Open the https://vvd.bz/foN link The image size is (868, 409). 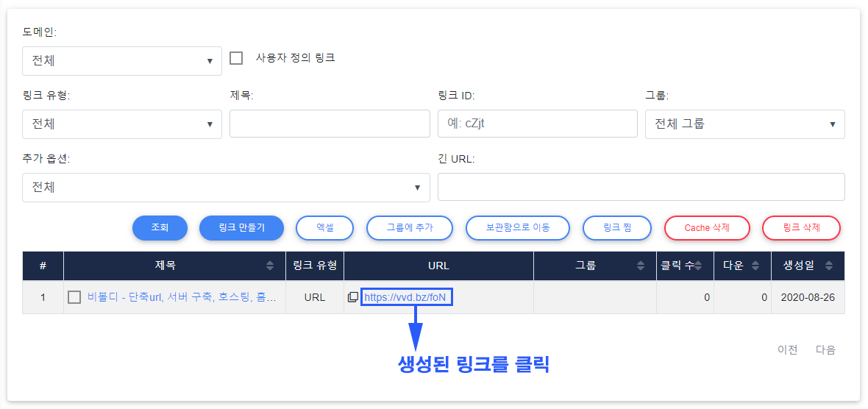coord(407,297)
